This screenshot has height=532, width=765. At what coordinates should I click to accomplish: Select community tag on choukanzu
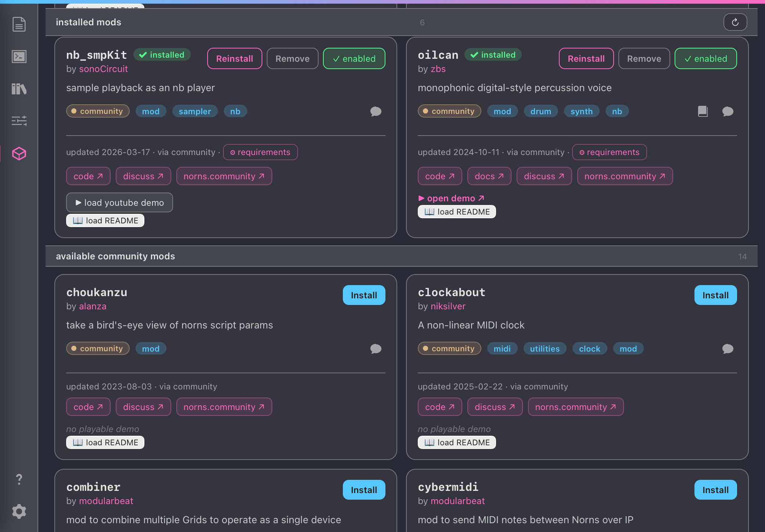click(98, 349)
